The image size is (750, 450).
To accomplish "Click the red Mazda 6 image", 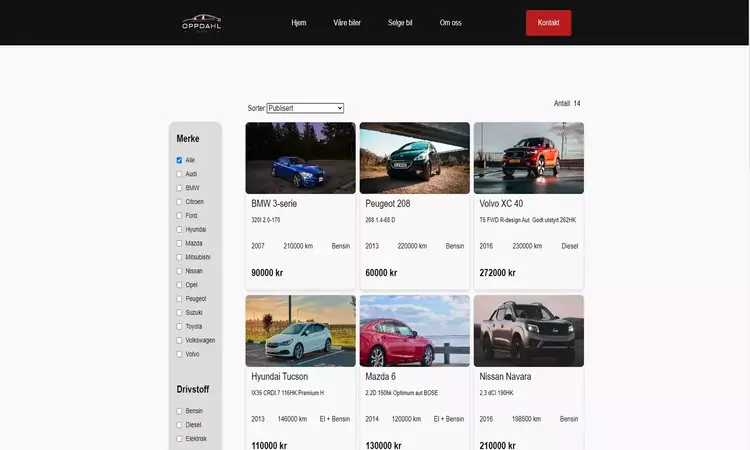I will 414,330.
